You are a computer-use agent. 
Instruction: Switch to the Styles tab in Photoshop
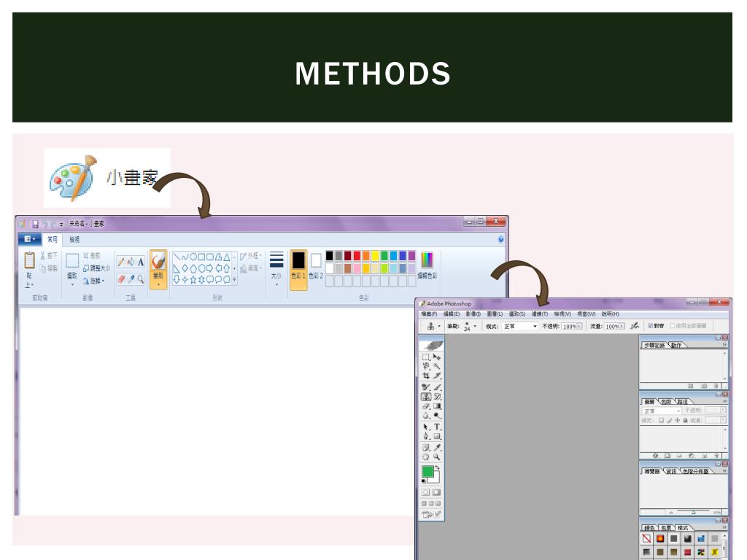(683, 528)
